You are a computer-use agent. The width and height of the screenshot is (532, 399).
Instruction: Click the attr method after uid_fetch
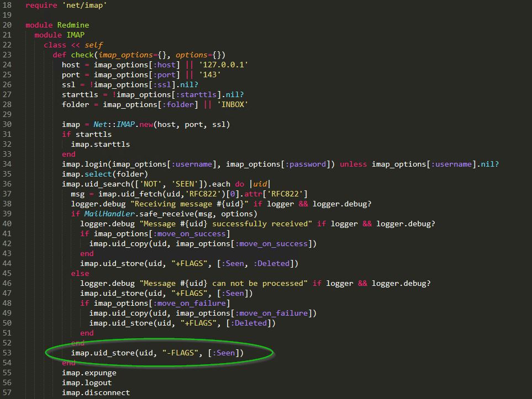click(253, 194)
